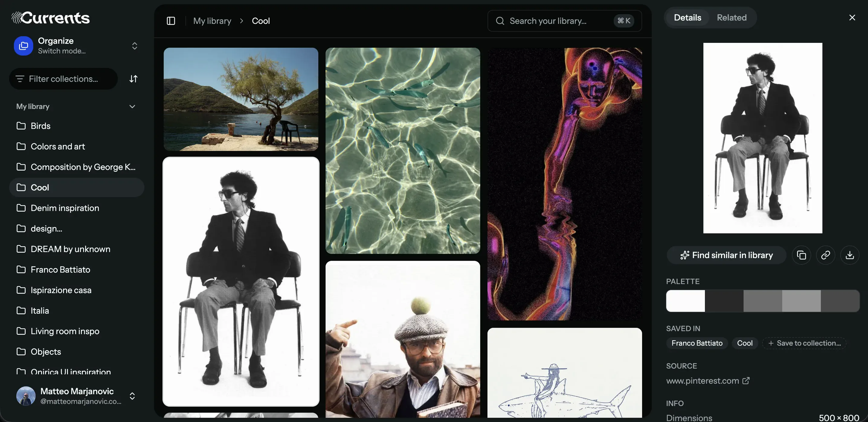The width and height of the screenshot is (868, 422).
Task: Click the Currents logo
Action: point(50,18)
